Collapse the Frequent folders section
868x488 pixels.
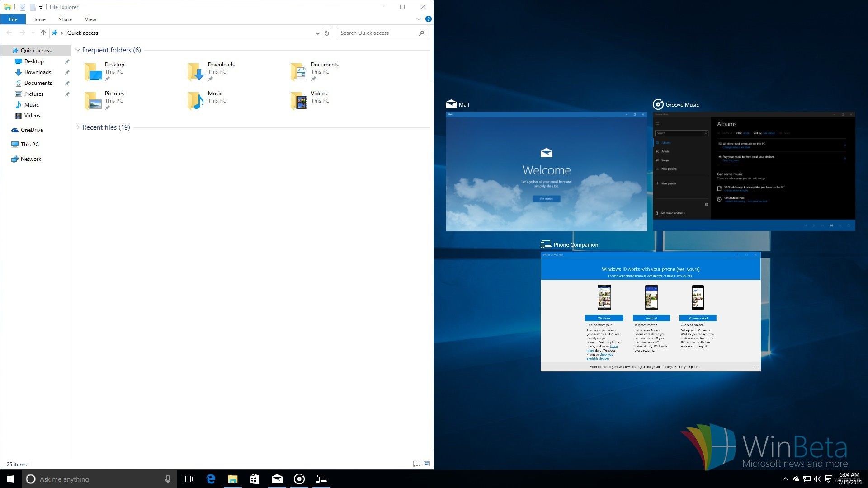[78, 50]
